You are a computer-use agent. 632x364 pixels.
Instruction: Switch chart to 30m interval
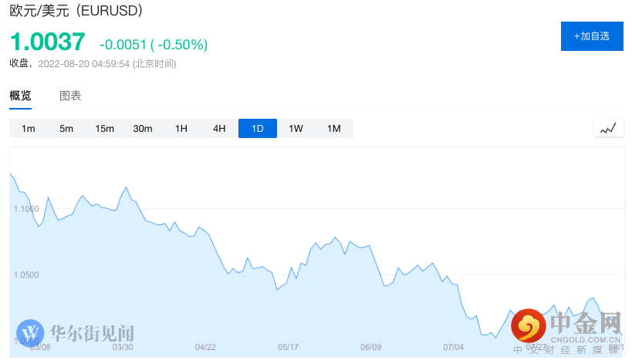(143, 129)
